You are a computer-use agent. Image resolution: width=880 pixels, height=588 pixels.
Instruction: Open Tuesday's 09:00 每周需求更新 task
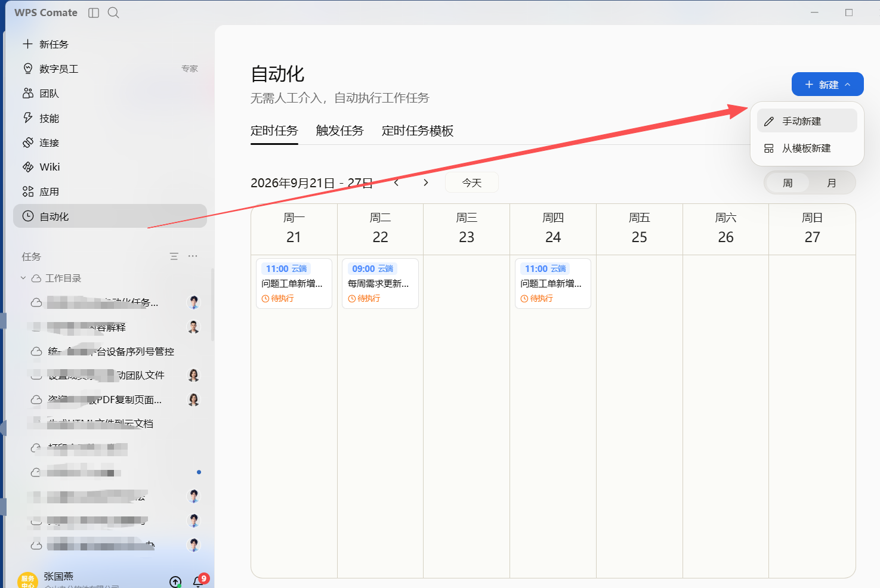coord(380,283)
